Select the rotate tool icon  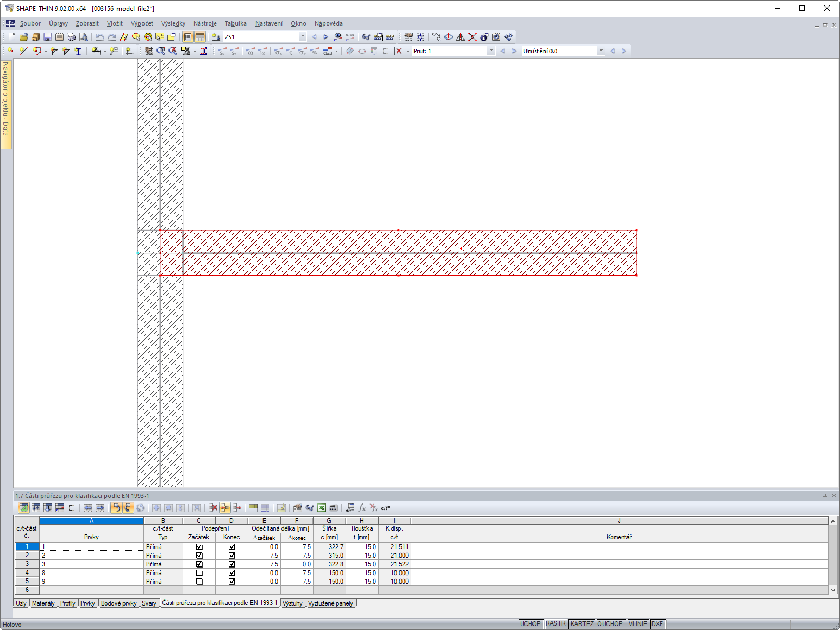[x=449, y=37]
